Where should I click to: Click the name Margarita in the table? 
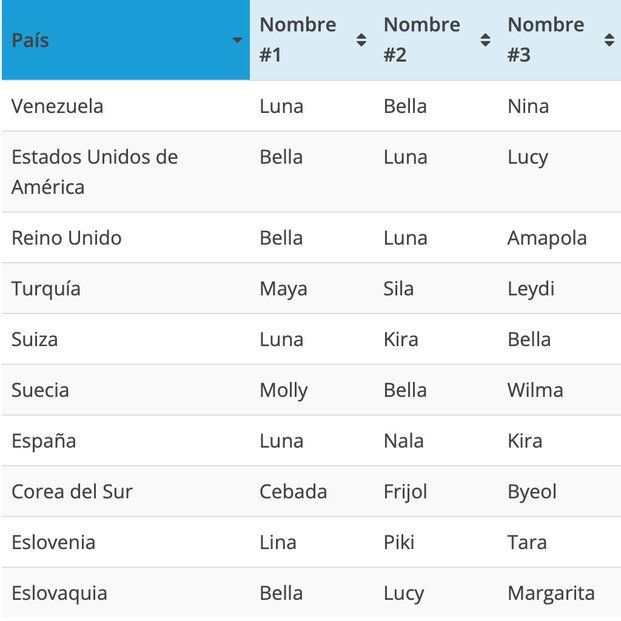click(551, 593)
